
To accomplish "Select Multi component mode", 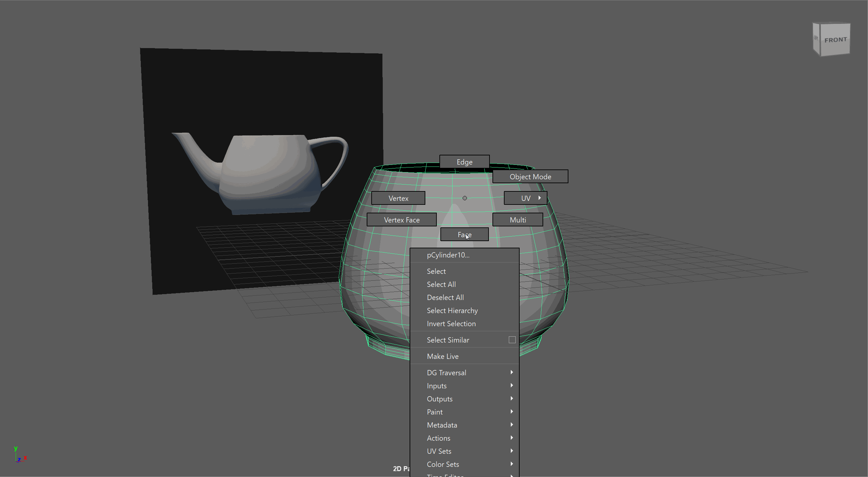I will (x=518, y=220).
